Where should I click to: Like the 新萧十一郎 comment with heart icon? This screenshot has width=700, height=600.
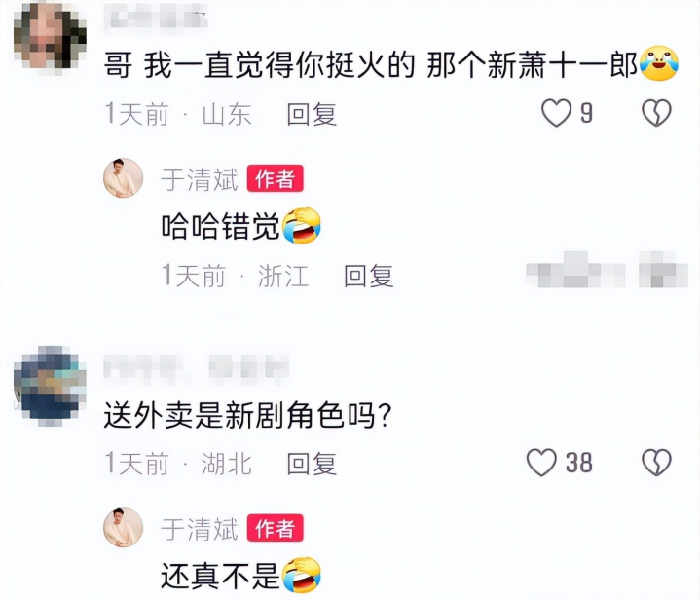(556, 113)
